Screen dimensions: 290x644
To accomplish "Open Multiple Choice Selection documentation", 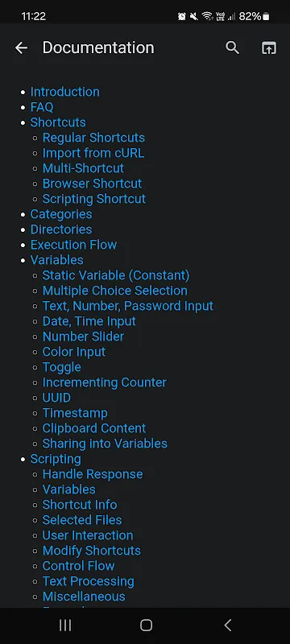I will pos(115,291).
